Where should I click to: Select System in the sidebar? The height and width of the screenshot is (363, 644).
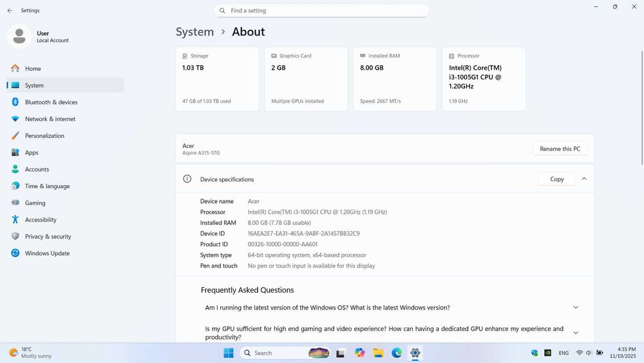pos(65,85)
